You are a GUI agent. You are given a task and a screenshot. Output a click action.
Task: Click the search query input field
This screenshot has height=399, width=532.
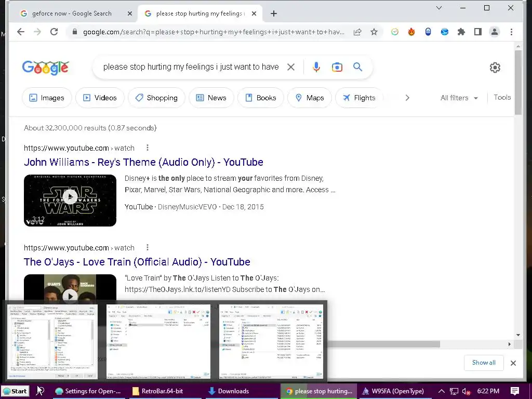click(191, 67)
